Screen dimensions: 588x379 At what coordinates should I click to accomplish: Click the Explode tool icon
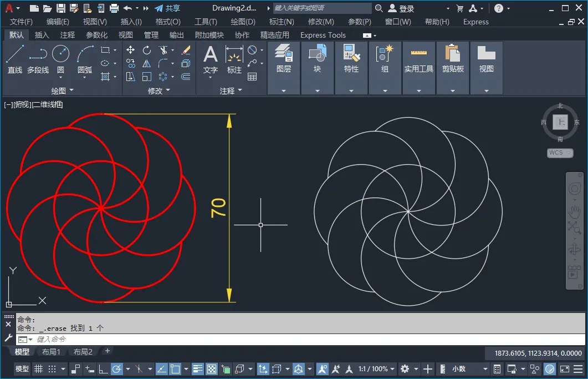pos(186,63)
